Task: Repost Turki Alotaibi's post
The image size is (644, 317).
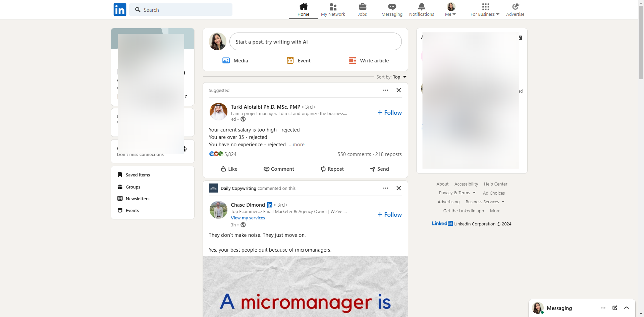Action: [x=332, y=169]
